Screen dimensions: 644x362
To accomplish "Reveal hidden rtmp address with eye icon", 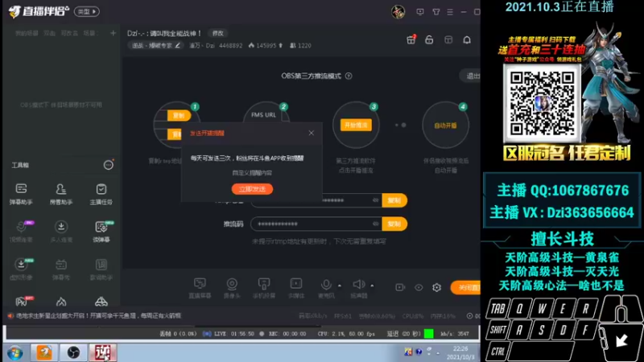I will pyautogui.click(x=375, y=200).
